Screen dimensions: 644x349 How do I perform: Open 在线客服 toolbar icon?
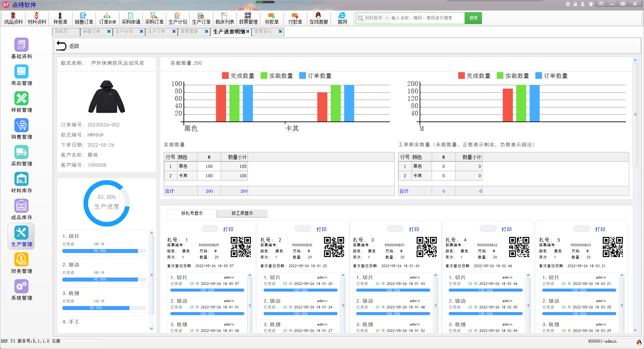(x=319, y=18)
